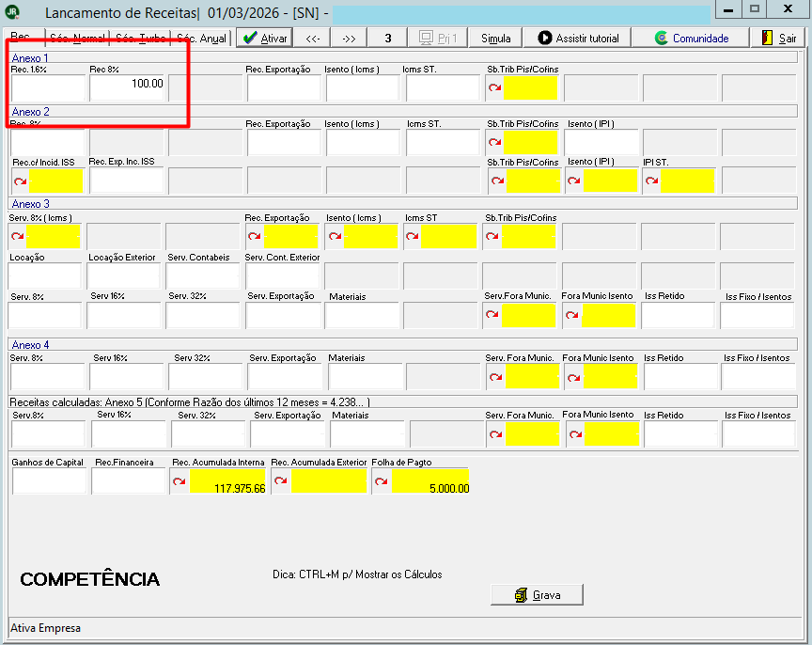The width and height of the screenshot is (812, 645).
Task: Click the Anexo 3 Fora Munic Isento red arrow
Action: (x=572, y=315)
